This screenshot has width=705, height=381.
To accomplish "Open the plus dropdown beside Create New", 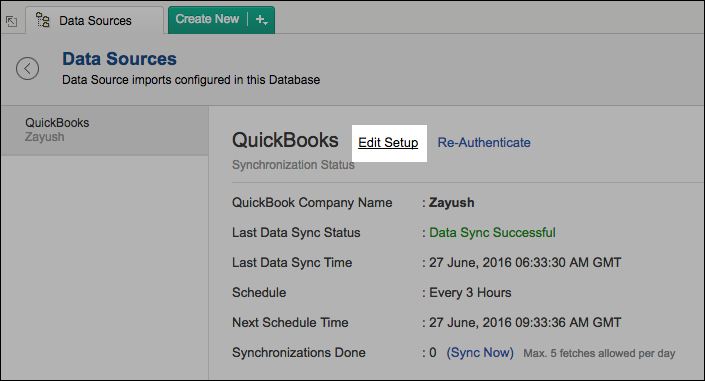I will (262, 20).
